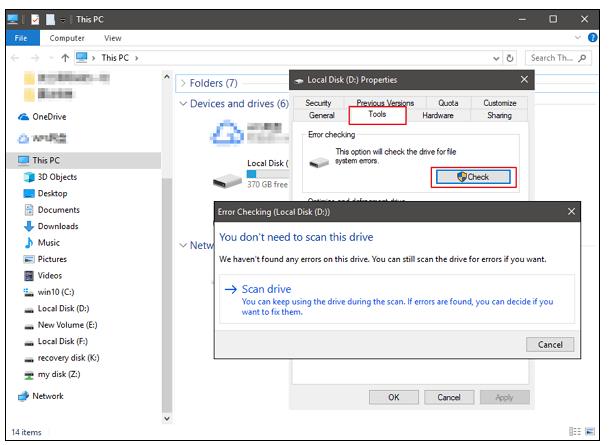Open the Sharing tab
This screenshot has height=445, width=609.
(499, 115)
